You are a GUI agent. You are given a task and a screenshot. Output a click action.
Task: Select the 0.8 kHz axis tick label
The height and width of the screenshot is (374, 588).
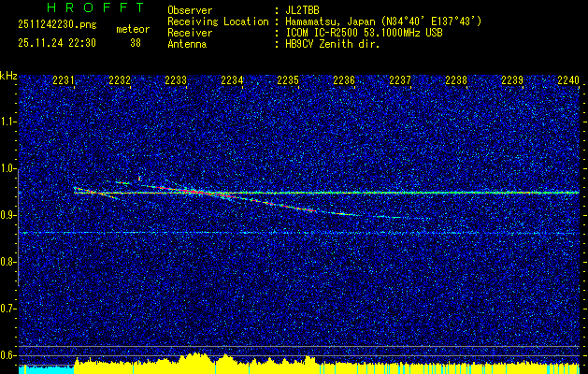pyautogui.click(x=9, y=262)
